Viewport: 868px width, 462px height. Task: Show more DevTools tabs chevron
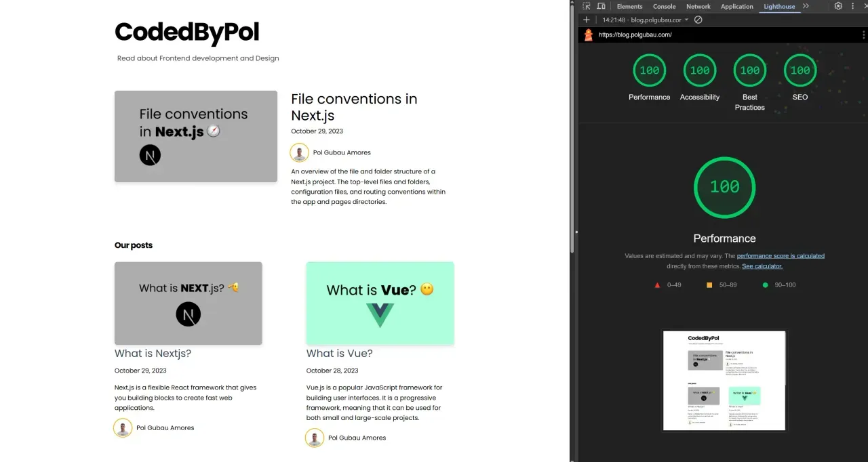point(806,6)
